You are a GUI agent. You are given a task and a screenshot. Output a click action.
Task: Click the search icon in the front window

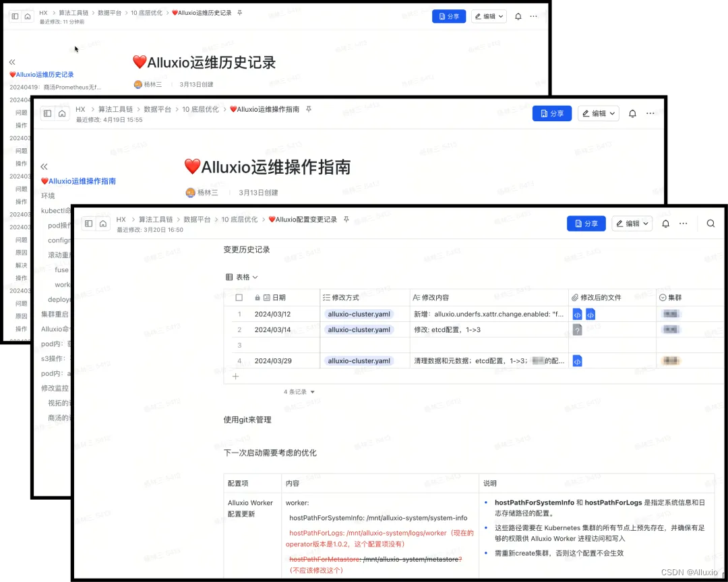pyautogui.click(x=710, y=224)
